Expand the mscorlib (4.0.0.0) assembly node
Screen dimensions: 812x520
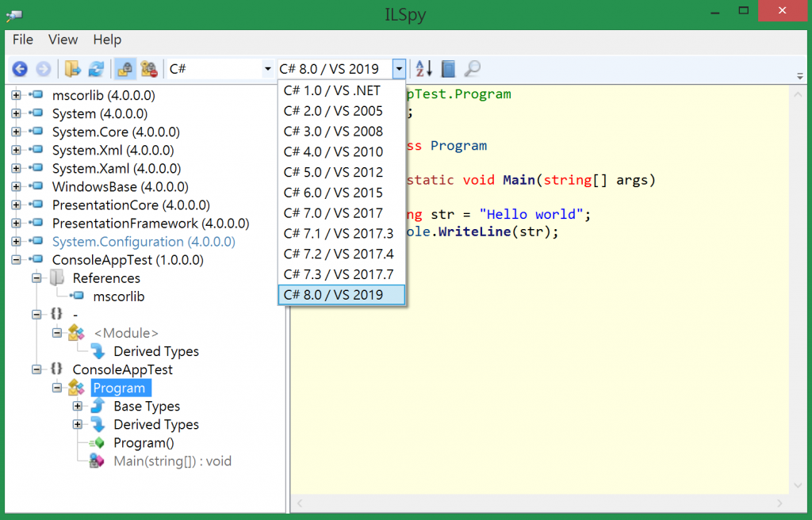pyautogui.click(x=16, y=95)
